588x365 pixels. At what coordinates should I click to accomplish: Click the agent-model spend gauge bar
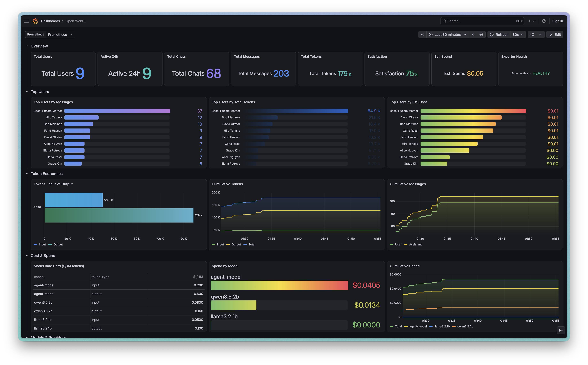pos(279,285)
